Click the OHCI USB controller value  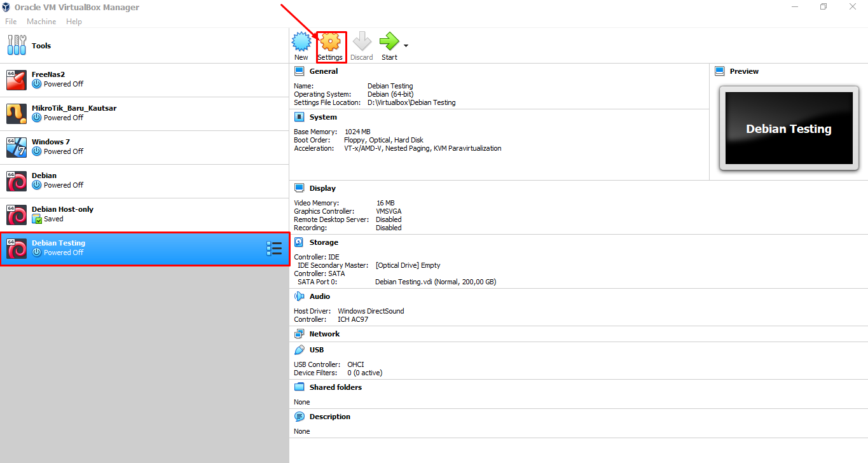click(x=355, y=364)
